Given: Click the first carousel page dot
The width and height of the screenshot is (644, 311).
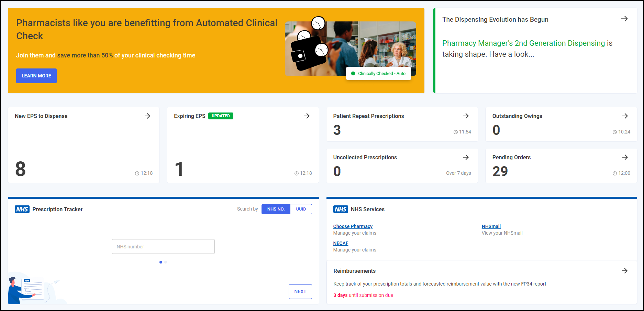Looking at the screenshot, I should coord(160,262).
